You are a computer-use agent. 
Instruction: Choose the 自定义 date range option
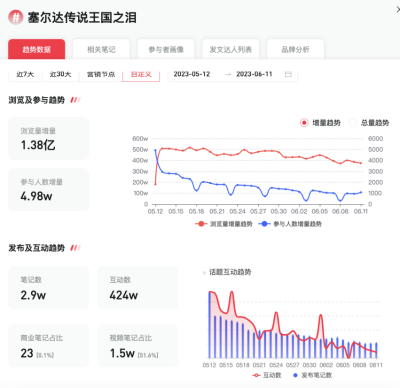click(x=141, y=75)
